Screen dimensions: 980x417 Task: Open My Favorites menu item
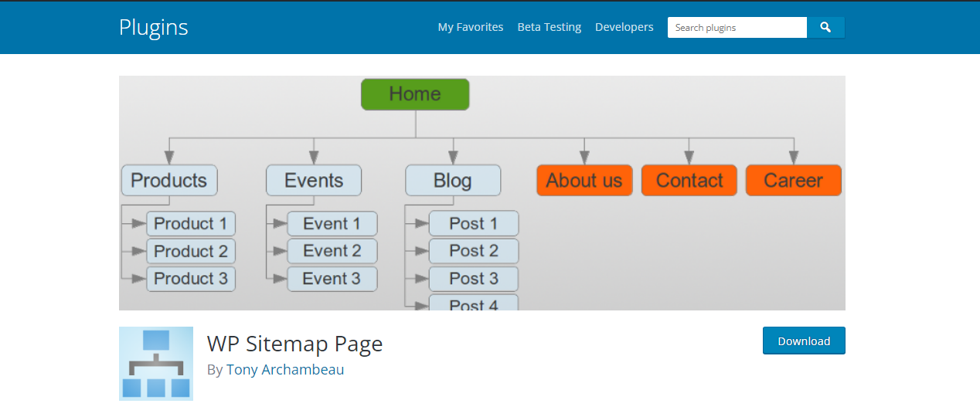[x=471, y=27]
